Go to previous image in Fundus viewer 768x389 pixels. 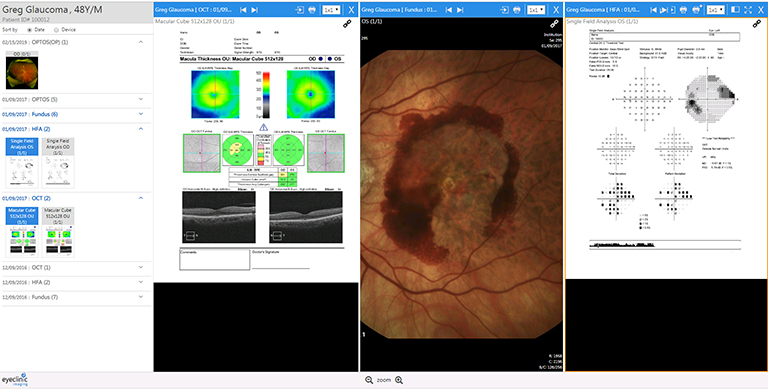pos(449,10)
